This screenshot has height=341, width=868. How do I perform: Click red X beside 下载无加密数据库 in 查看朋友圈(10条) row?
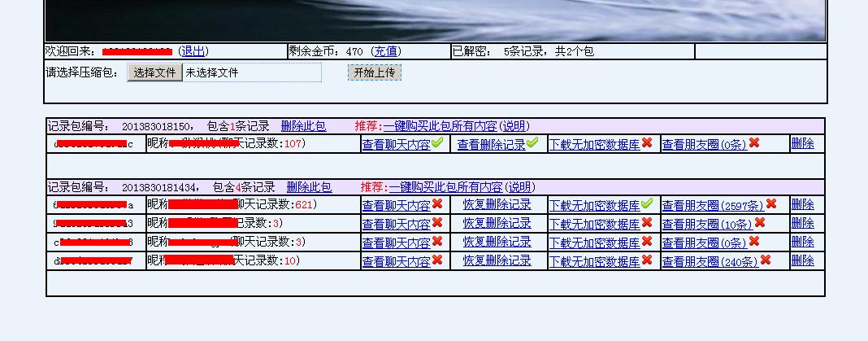click(x=647, y=223)
